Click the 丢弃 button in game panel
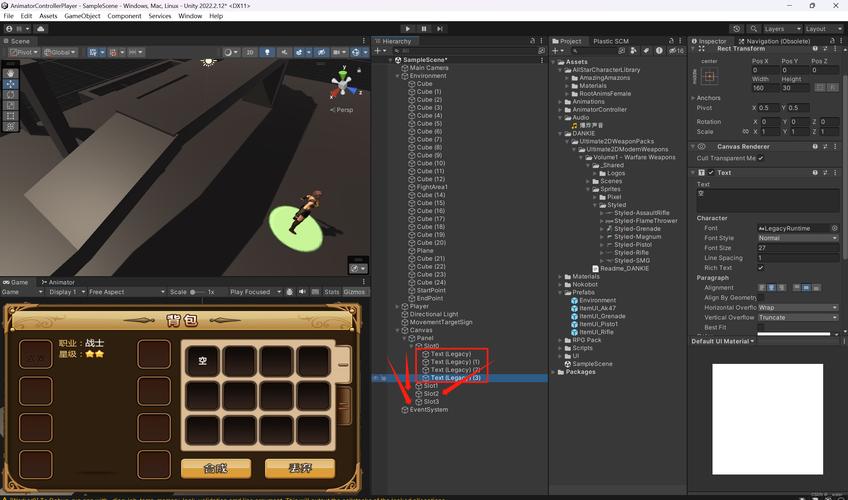The width and height of the screenshot is (848, 500). click(x=300, y=468)
